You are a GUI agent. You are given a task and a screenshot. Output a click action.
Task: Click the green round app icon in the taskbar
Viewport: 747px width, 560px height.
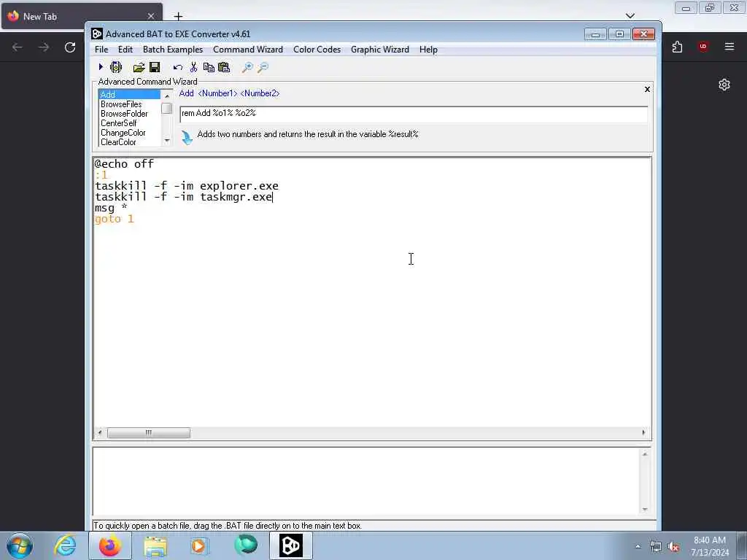tap(245, 545)
